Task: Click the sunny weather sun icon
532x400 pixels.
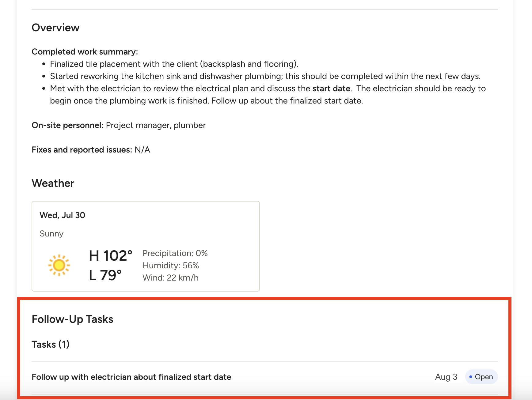Action: point(59,265)
